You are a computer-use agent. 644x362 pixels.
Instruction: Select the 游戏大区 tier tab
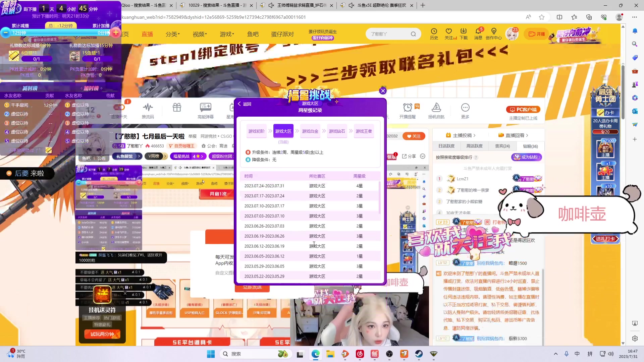tap(283, 131)
